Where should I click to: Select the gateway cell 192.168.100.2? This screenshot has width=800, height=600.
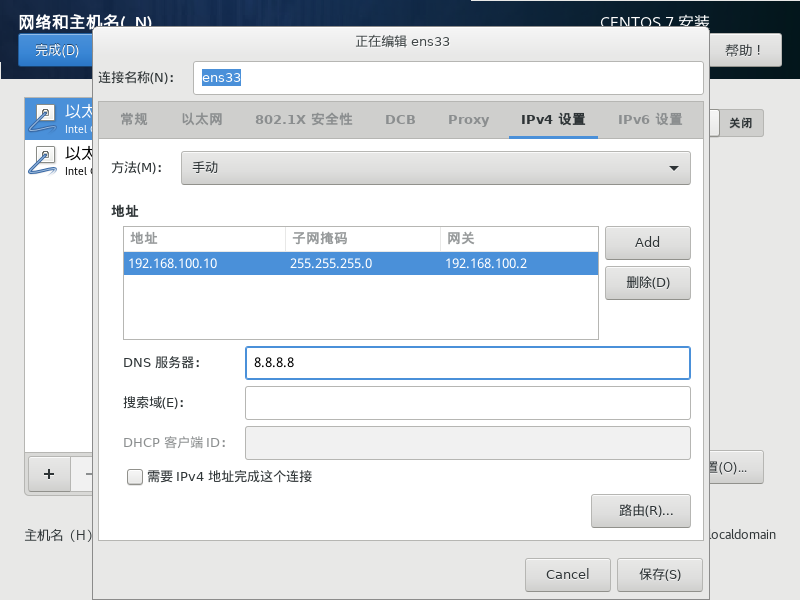pos(486,263)
